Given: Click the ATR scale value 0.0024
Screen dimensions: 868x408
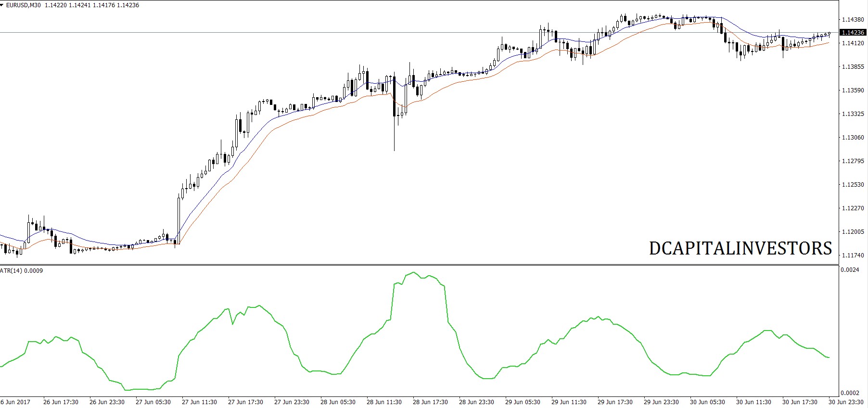Looking at the screenshot, I should click(850, 270).
